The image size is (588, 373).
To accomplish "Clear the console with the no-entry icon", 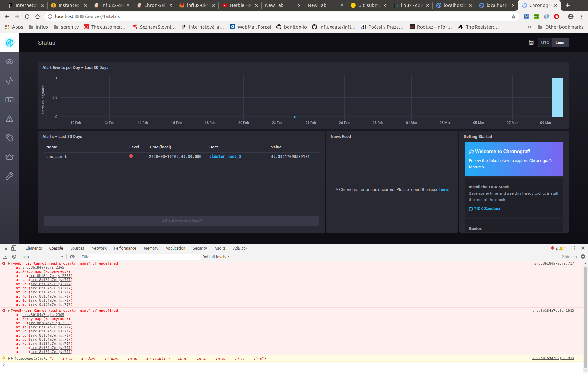I will coord(14,256).
